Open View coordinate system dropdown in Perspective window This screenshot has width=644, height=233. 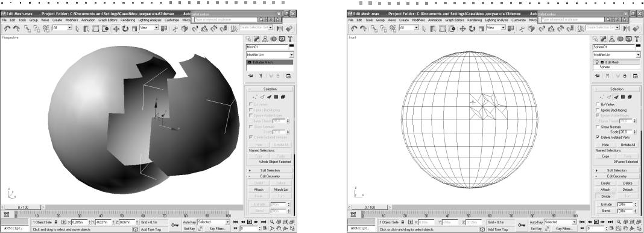coord(157,28)
